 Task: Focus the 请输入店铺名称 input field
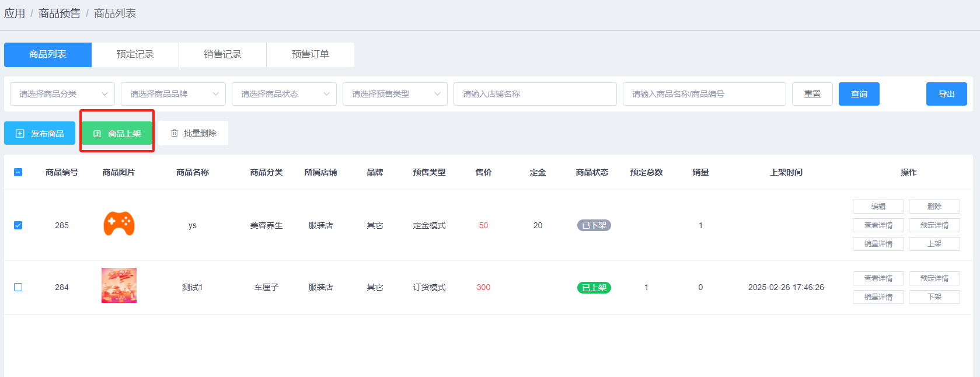tap(535, 94)
